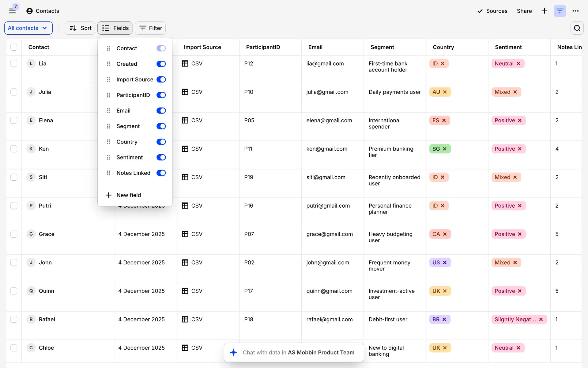The image size is (588, 368).
Task: Click the Chat with data input field
Action: pyautogui.click(x=294, y=352)
